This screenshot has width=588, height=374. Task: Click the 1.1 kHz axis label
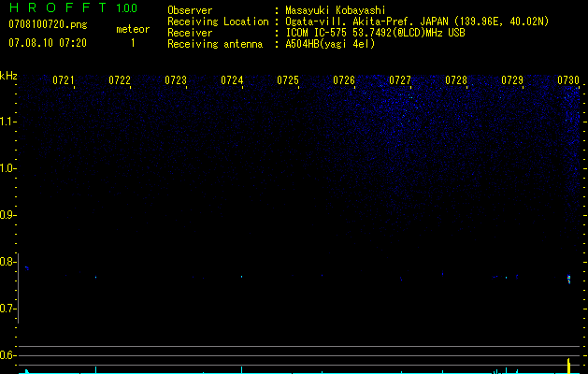tap(7, 122)
